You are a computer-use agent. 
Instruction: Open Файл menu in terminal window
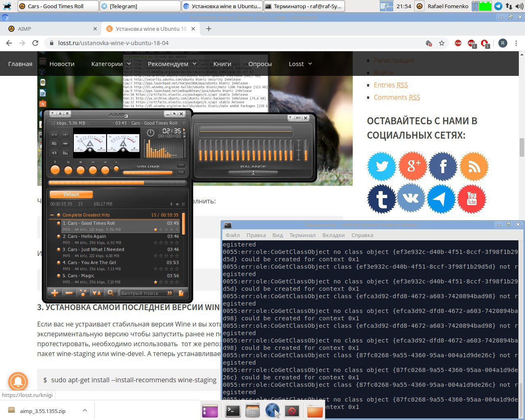tap(233, 235)
